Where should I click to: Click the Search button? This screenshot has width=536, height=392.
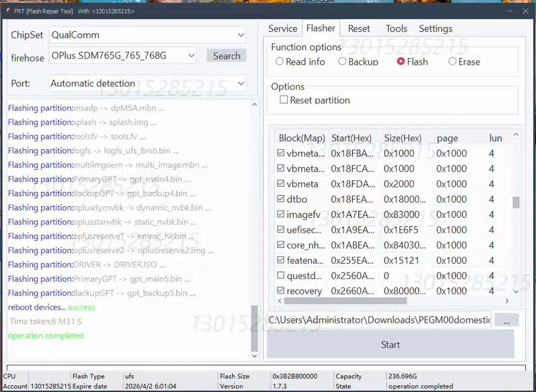tap(227, 56)
